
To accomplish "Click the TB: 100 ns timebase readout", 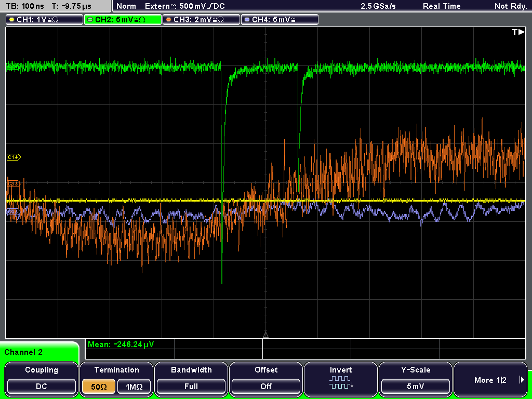I will tap(25, 6).
